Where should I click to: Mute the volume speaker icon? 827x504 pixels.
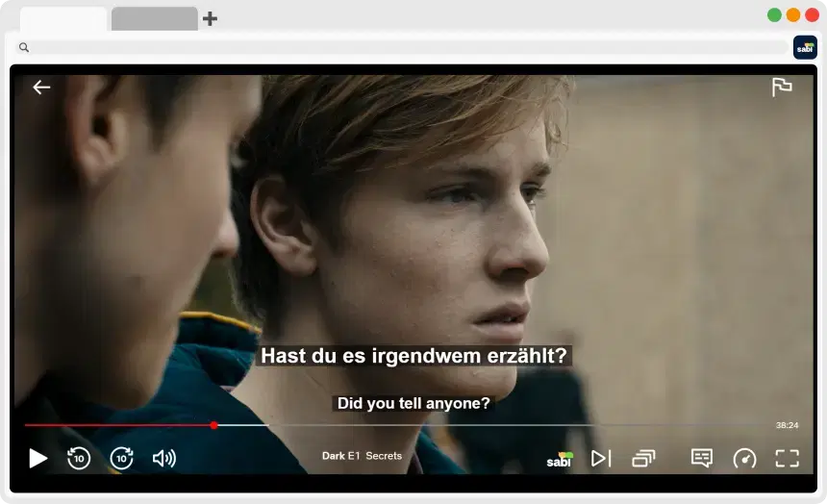pyautogui.click(x=164, y=458)
